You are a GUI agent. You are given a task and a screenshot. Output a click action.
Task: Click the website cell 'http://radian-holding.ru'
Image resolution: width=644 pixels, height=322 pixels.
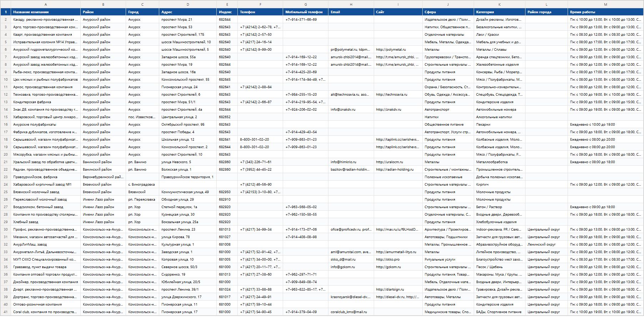(398, 170)
